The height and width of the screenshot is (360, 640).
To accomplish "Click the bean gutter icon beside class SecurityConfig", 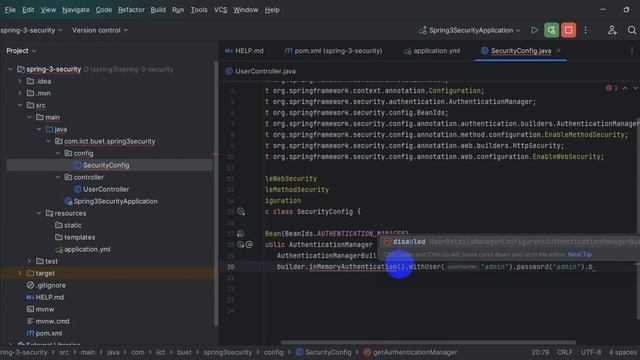I will [241, 211].
